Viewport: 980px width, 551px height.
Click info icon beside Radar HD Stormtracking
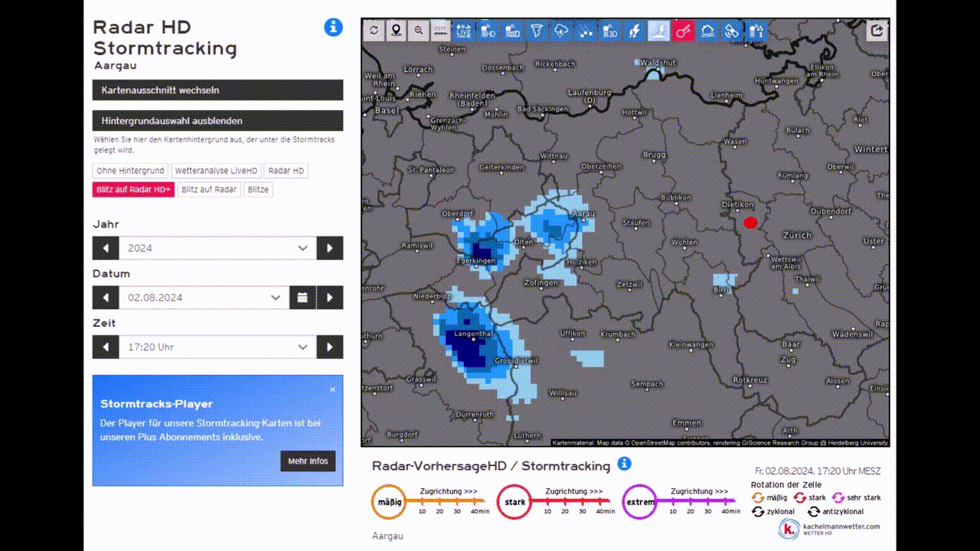tap(333, 28)
